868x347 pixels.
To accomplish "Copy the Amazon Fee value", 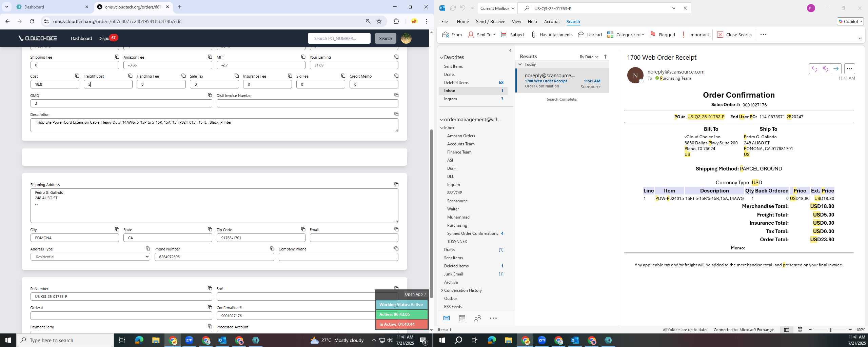I will coord(210,57).
